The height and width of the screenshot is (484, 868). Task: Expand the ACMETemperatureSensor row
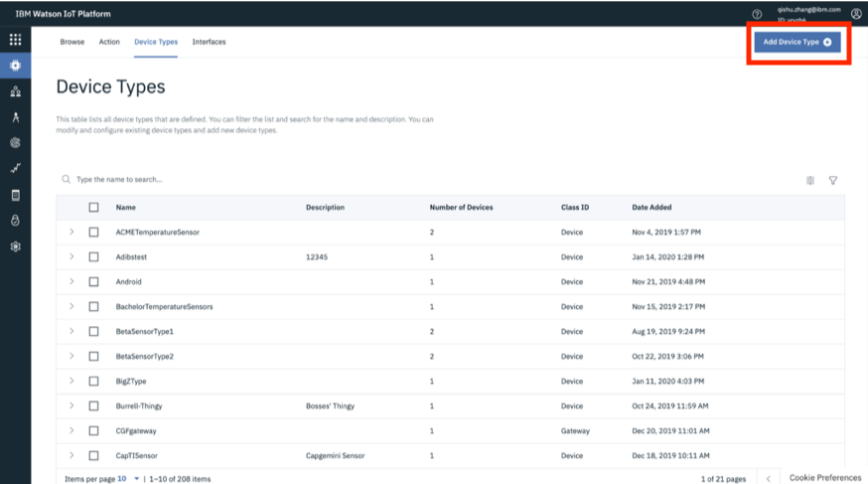[72, 232]
